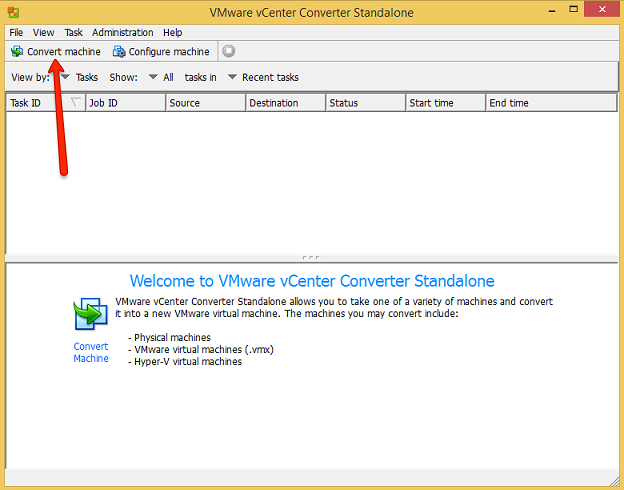
Task: Click the Task ID sort triangle
Action: (x=76, y=103)
